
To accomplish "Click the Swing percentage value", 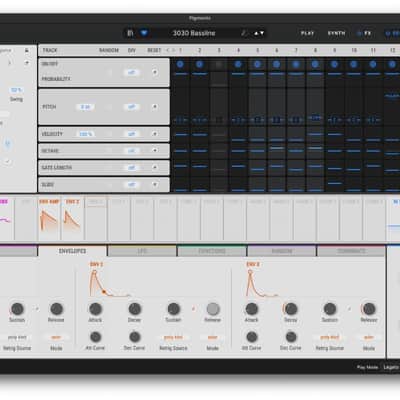I will [16, 90].
